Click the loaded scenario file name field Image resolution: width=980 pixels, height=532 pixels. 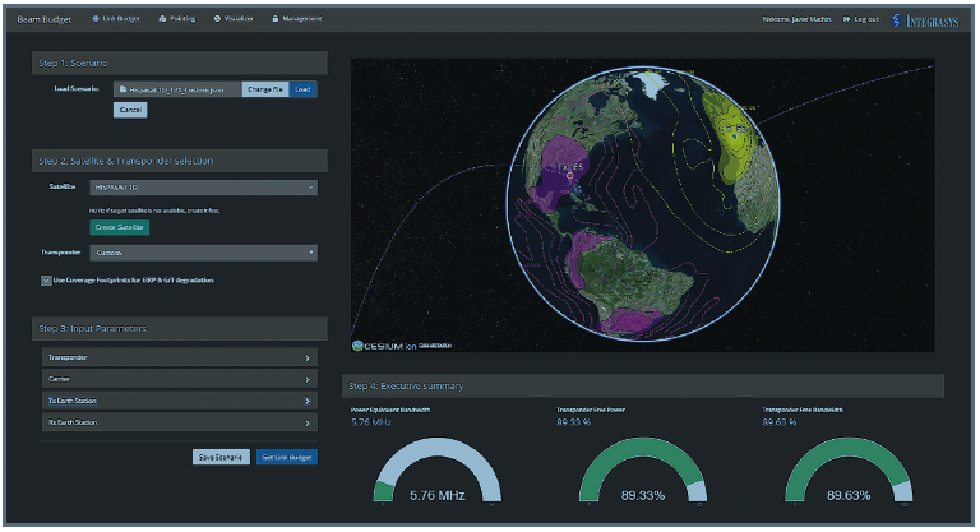tap(178, 90)
